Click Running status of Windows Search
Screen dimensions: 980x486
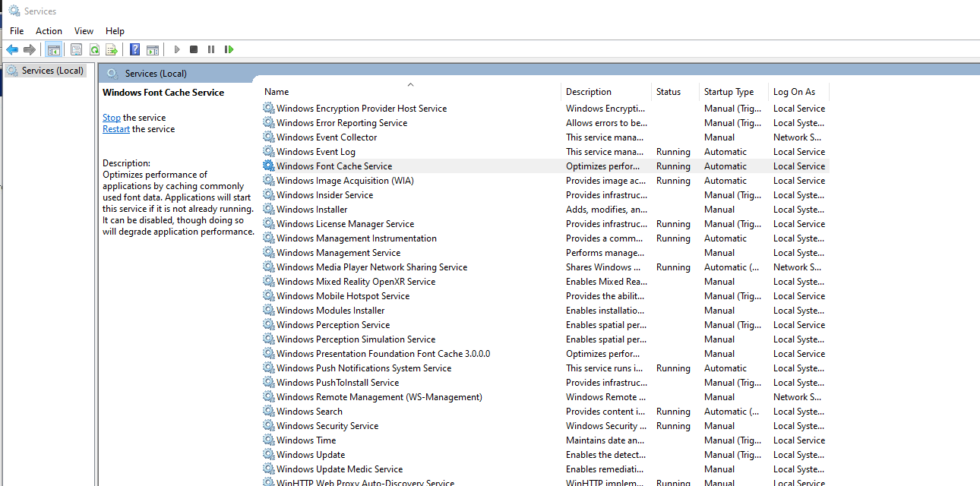[673, 412]
